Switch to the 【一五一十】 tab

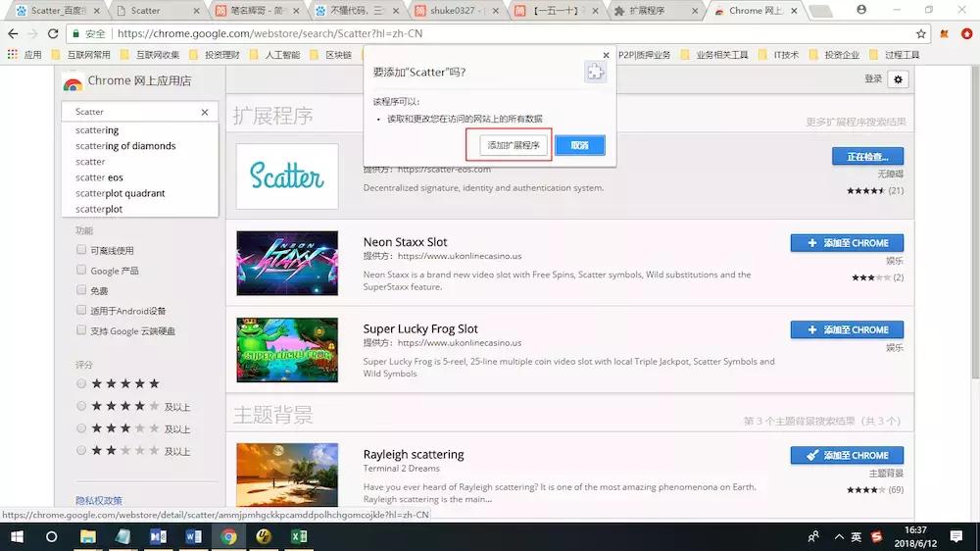[x=555, y=11]
